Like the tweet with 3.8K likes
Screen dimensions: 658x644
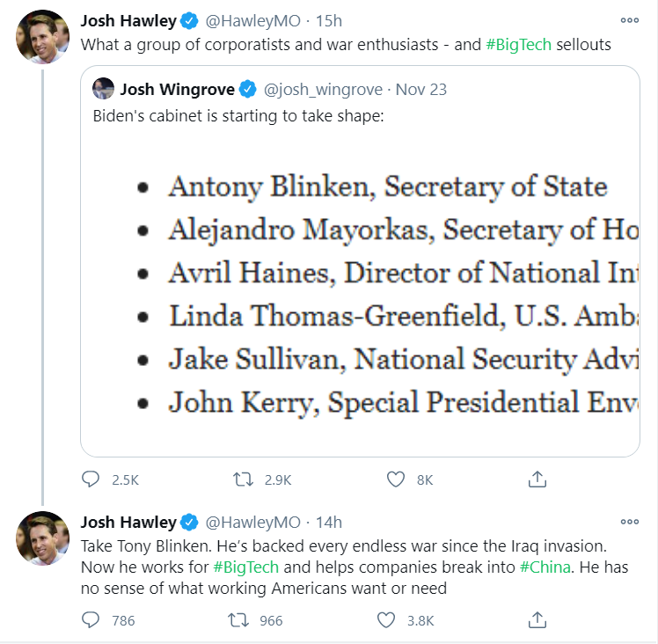coord(385,619)
